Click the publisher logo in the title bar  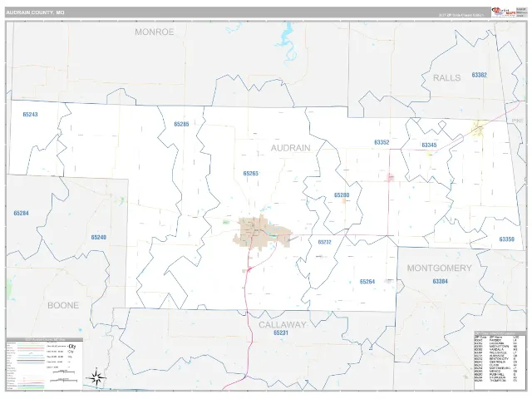504,12
